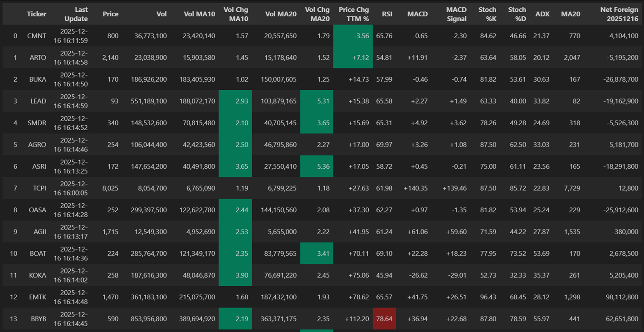Click the Last Update column header
Viewport: 644px width, 332px height.
[76, 14]
